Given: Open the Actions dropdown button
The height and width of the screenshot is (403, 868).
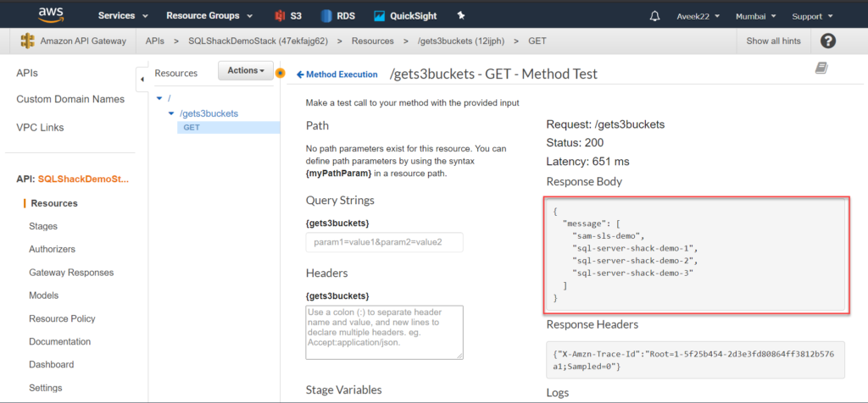Looking at the screenshot, I should click(246, 70).
